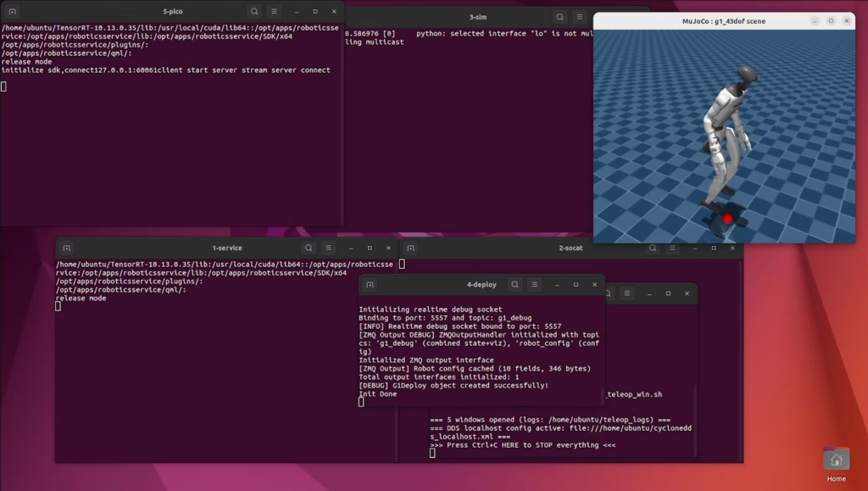This screenshot has width=868, height=491.
Task: Close the MuJoCo g1_43dof scene window
Action: click(x=847, y=21)
